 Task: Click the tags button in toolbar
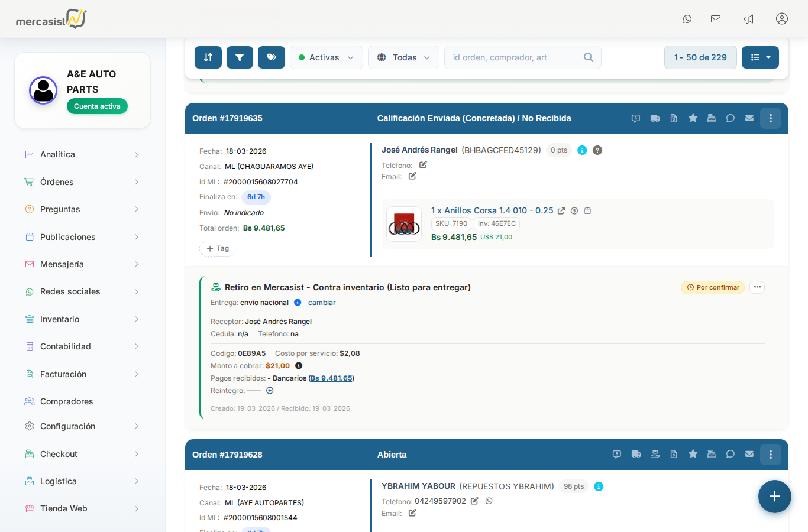[x=272, y=57]
